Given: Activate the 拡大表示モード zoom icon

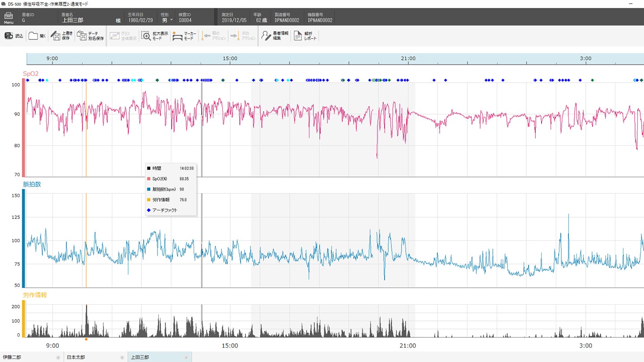Looking at the screenshot, I should (146, 36).
